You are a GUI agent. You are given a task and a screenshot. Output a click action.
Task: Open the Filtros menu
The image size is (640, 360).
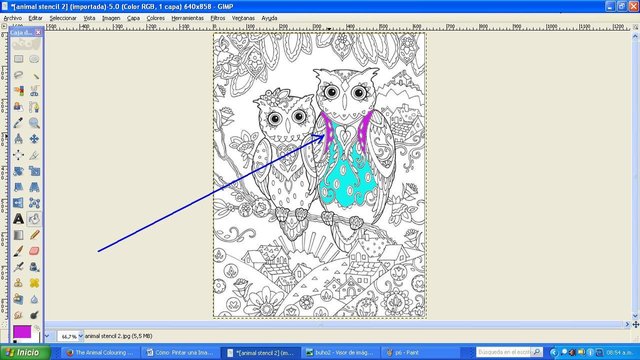pos(218,18)
